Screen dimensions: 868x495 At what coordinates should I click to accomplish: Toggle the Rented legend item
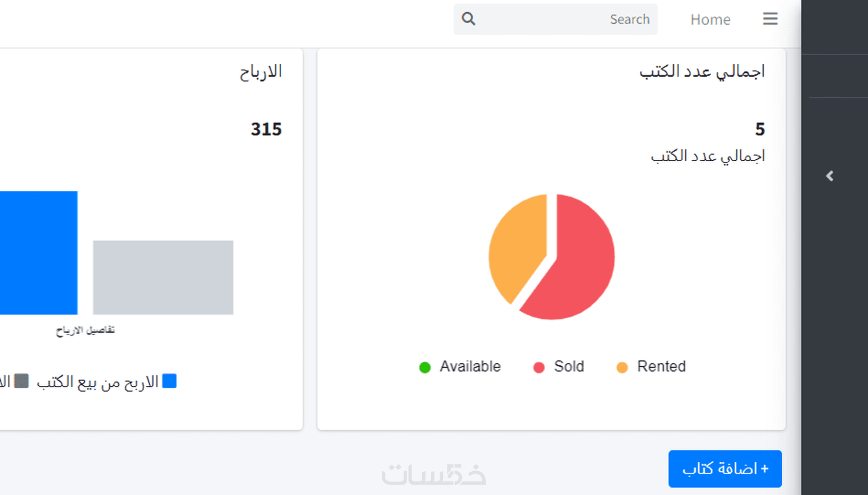tap(651, 366)
